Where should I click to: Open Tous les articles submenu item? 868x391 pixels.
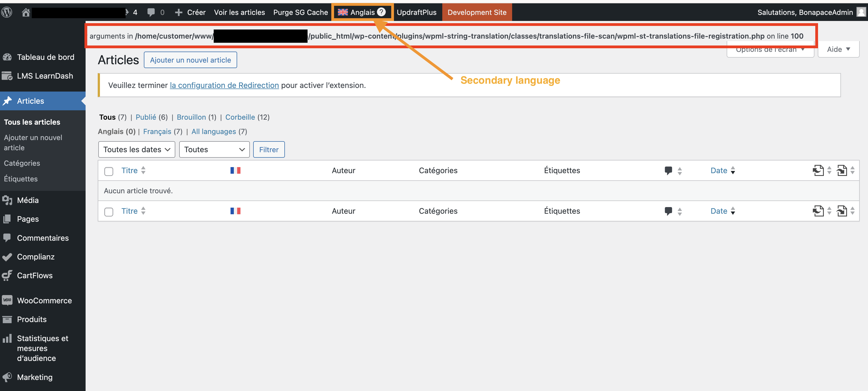point(32,122)
